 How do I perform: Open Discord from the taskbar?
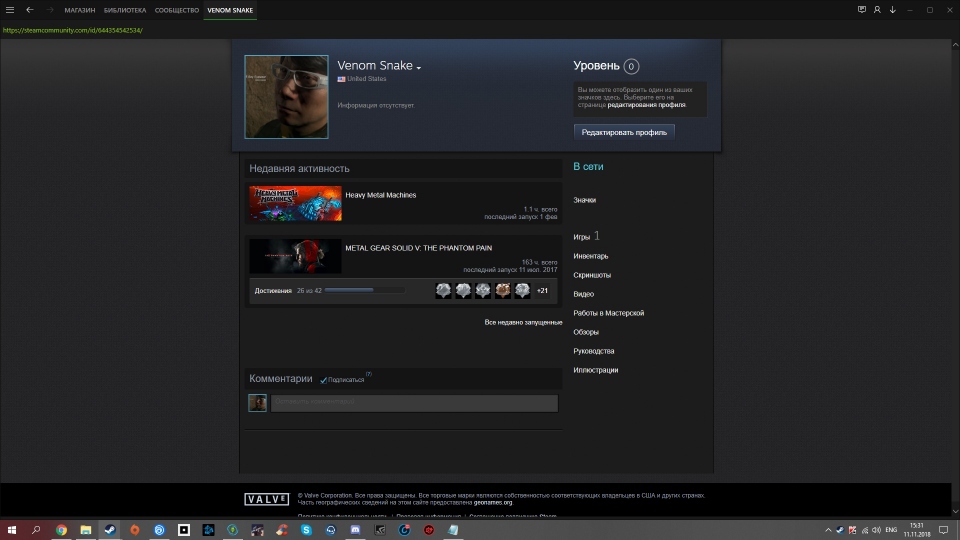tap(355, 530)
